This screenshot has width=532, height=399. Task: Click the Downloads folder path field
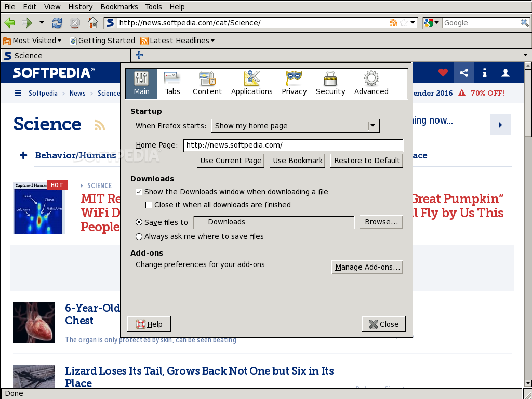[x=274, y=222]
